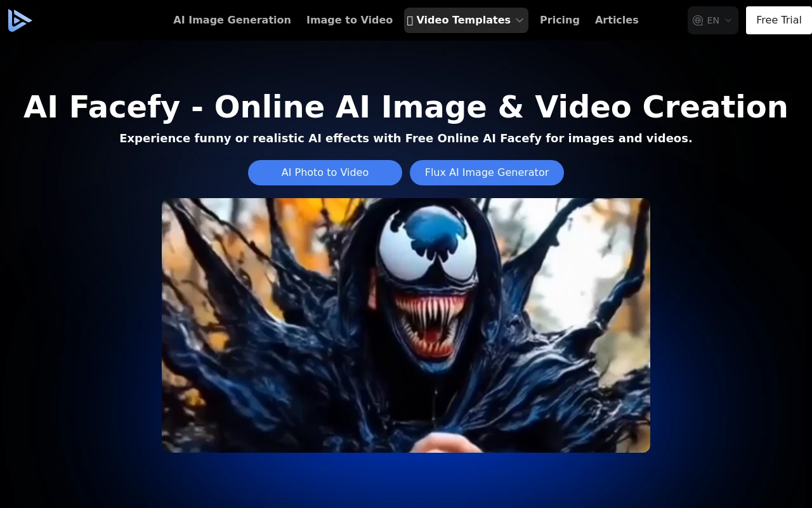Image resolution: width=812 pixels, height=508 pixels.
Task: Expand the Video Templates dropdown chevron
Action: pyautogui.click(x=520, y=20)
